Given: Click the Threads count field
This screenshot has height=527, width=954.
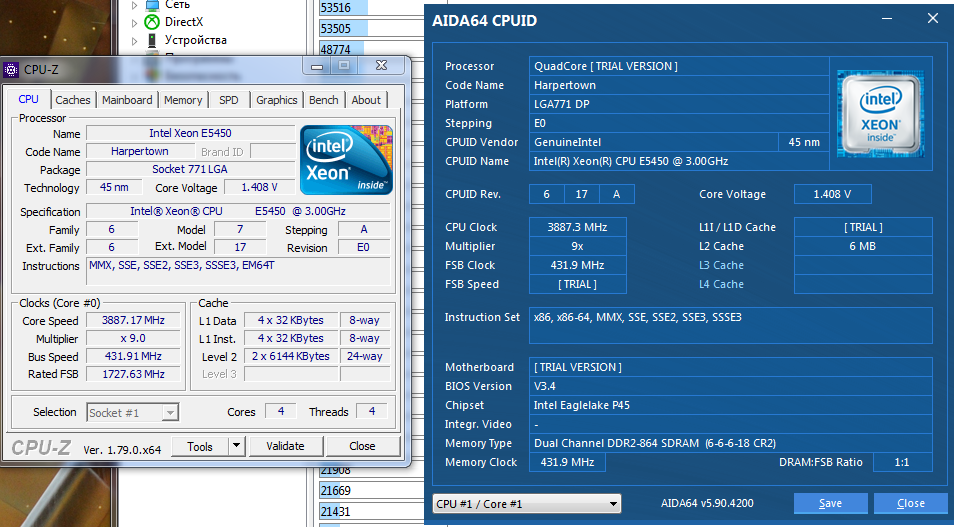Looking at the screenshot, I should 372,411.
